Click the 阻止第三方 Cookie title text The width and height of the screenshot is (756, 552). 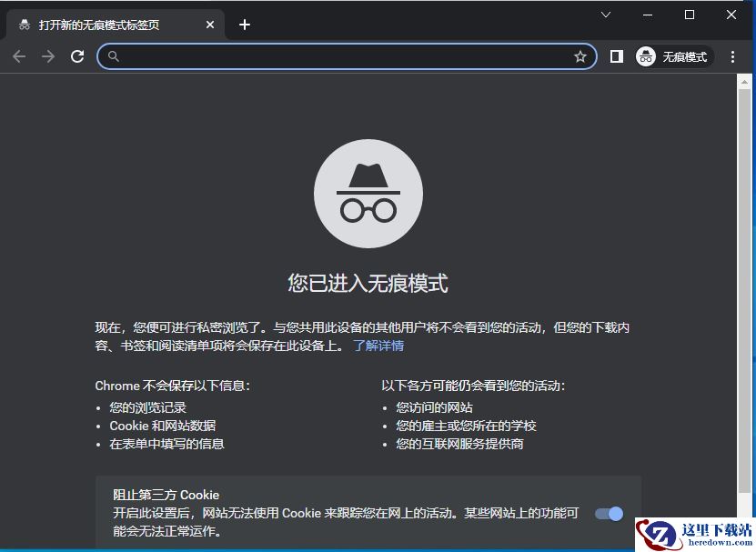(166, 495)
